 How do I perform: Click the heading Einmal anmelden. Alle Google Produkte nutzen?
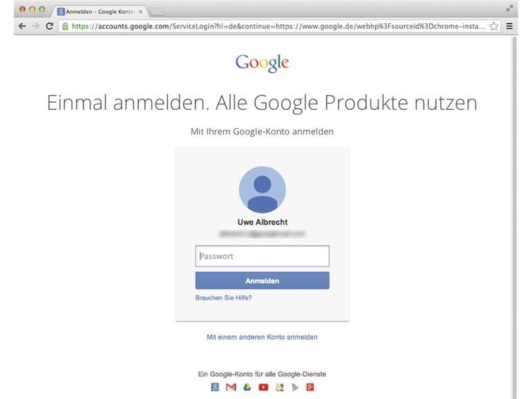tap(263, 103)
